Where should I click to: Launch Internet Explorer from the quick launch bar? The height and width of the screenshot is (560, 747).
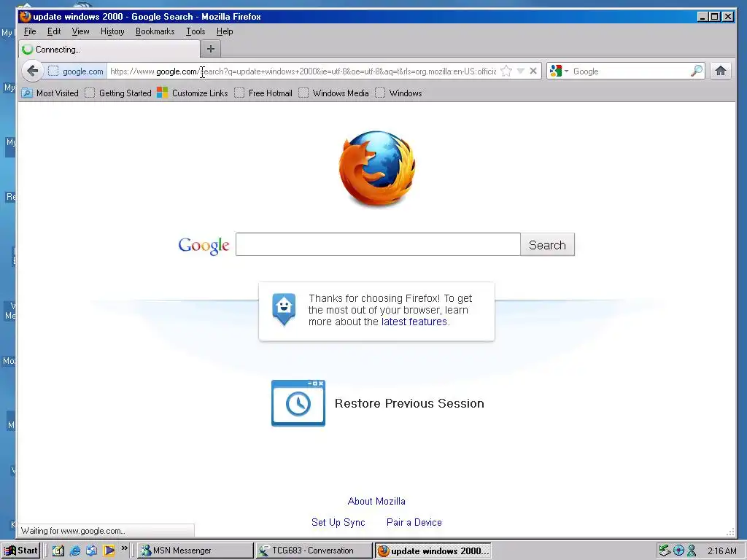click(75, 551)
